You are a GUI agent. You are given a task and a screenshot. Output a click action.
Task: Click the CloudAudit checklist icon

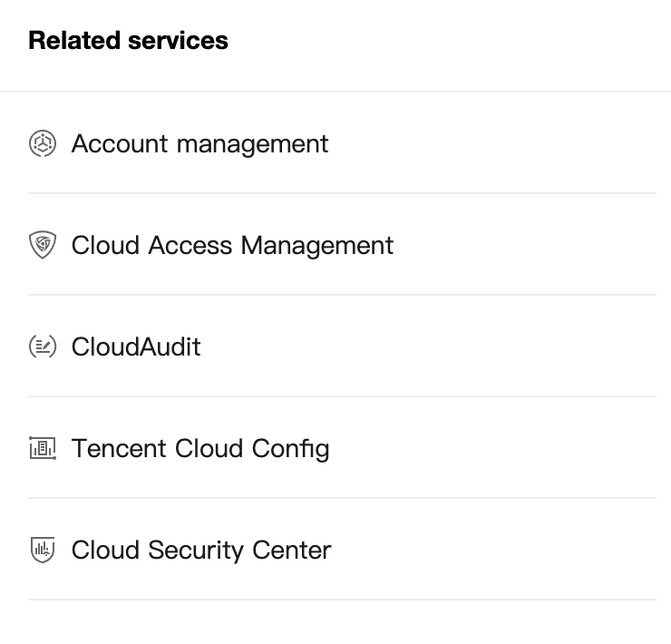[x=43, y=346]
